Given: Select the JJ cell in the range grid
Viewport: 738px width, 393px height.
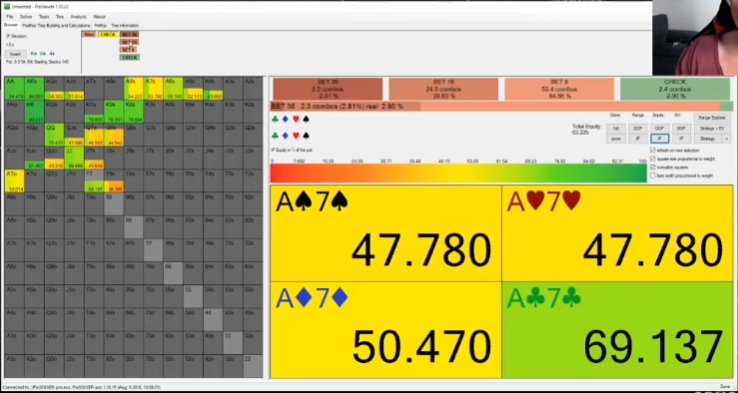Looking at the screenshot, I should 74,158.
